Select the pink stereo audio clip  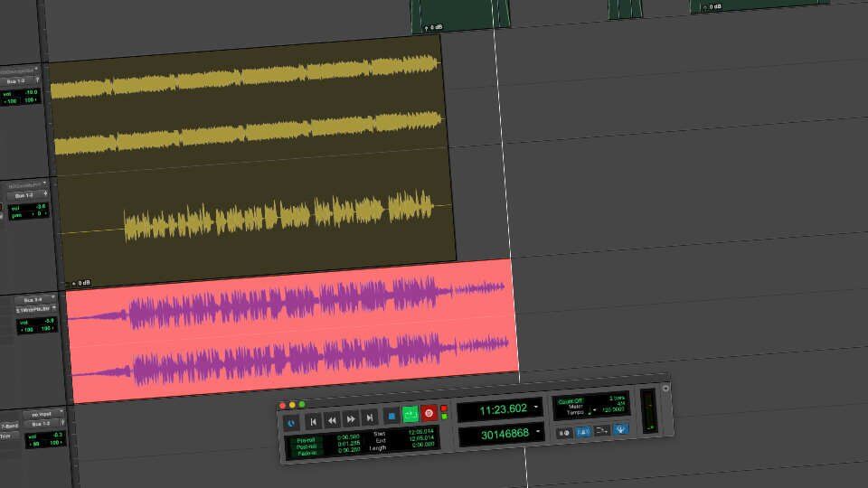[293, 330]
